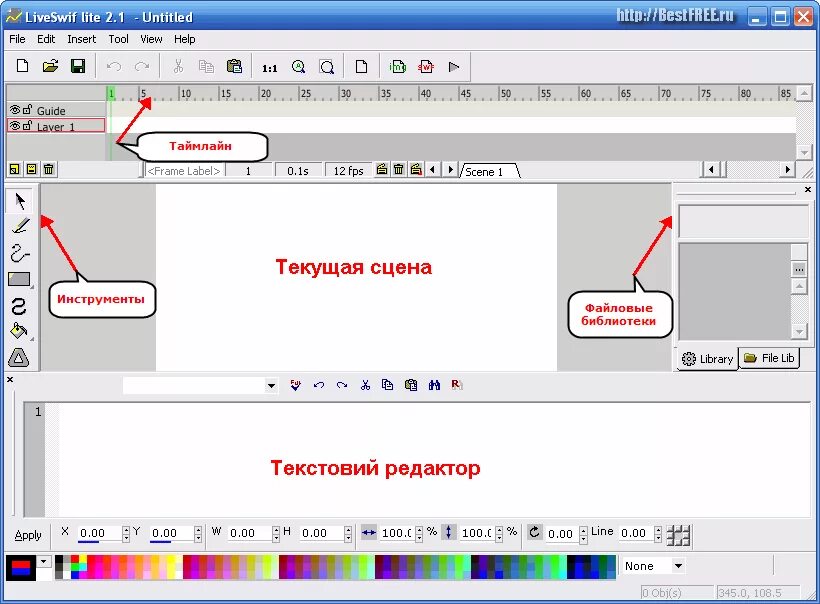Select the curve path tool

pyautogui.click(x=20, y=253)
